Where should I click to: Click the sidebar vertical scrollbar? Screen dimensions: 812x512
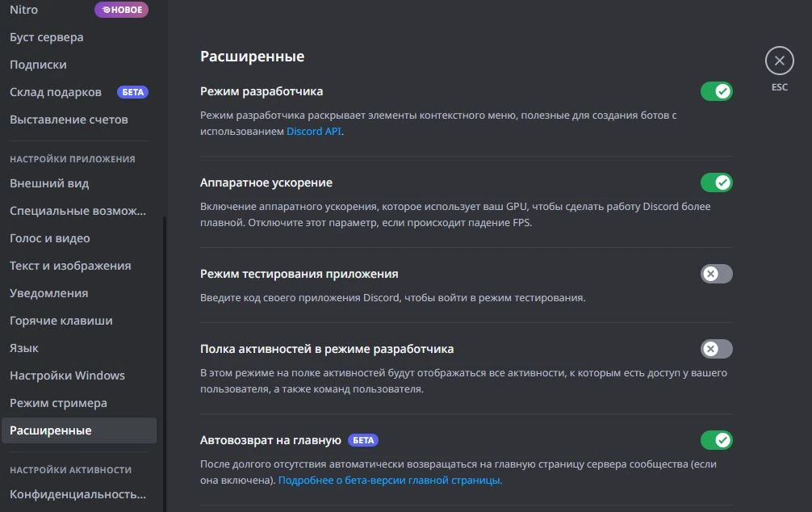tap(164, 363)
